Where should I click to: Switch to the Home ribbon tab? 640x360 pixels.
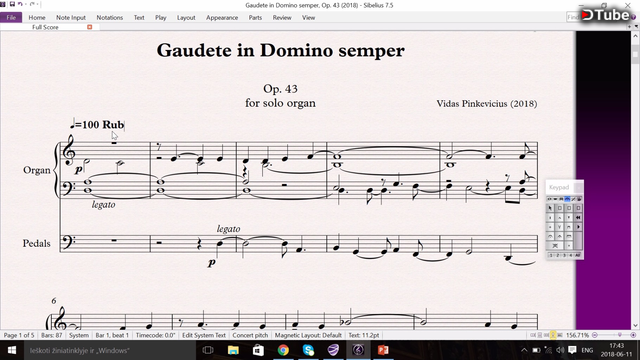pos(37,18)
